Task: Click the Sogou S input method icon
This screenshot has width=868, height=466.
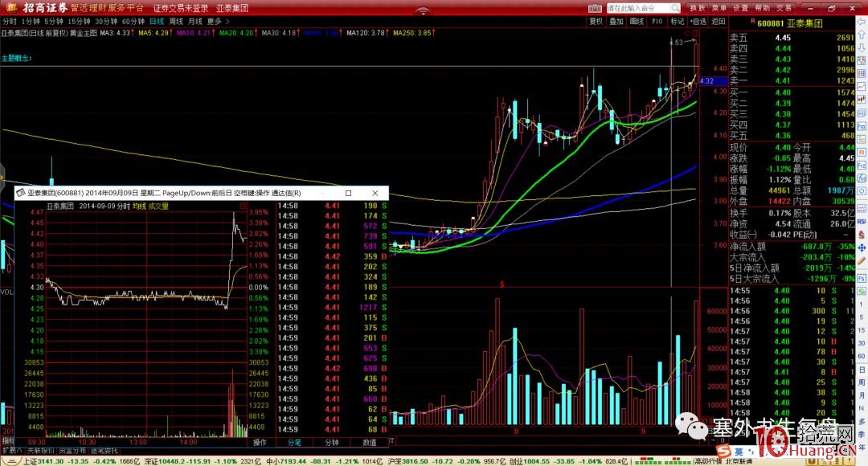Action: (x=723, y=451)
